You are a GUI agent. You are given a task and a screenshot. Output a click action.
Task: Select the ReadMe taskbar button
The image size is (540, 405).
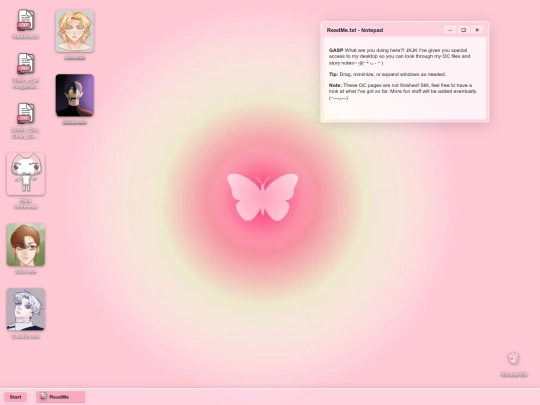61,397
